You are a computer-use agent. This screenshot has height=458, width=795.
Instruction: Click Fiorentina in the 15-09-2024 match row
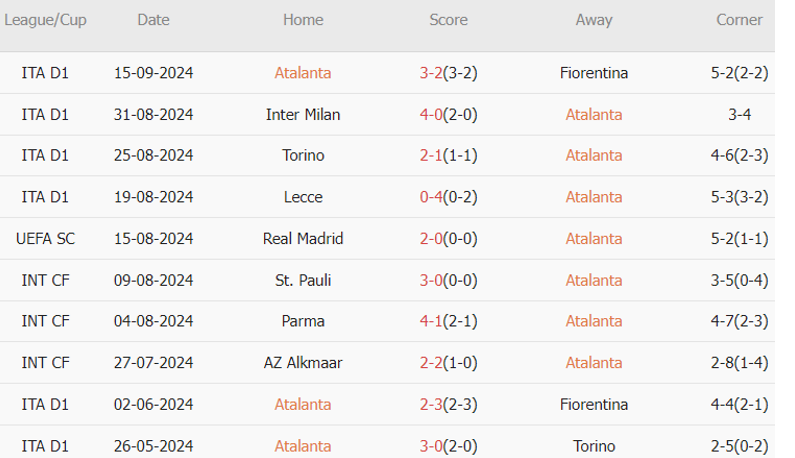pos(594,73)
